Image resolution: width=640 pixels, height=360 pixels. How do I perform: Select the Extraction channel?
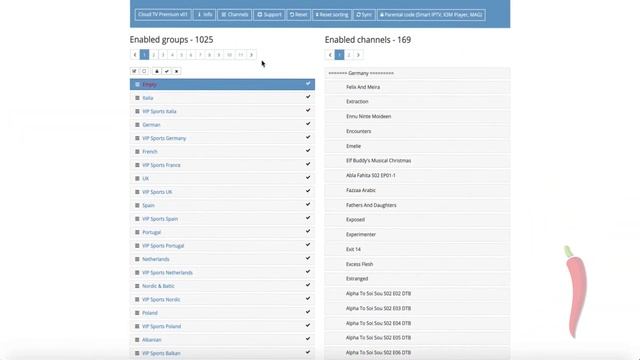(x=417, y=102)
